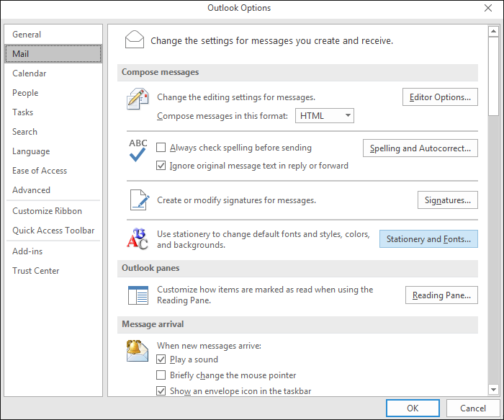This screenshot has height=420, width=504.
Task: Select the General category
Action: click(x=53, y=35)
